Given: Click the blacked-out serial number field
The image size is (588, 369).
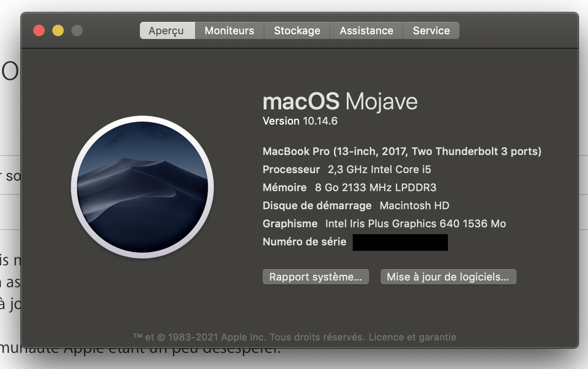Looking at the screenshot, I should click(400, 242).
